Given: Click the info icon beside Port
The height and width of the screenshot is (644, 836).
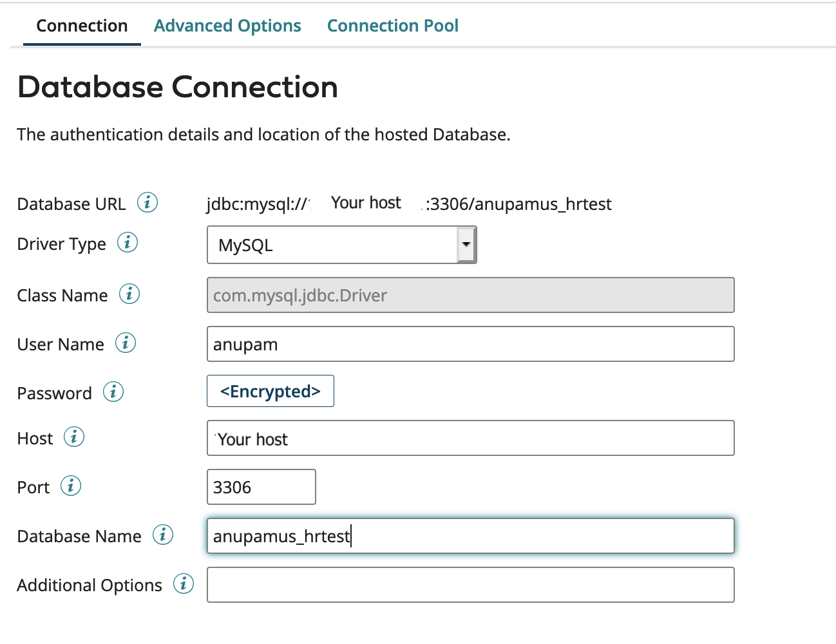Looking at the screenshot, I should (71, 486).
